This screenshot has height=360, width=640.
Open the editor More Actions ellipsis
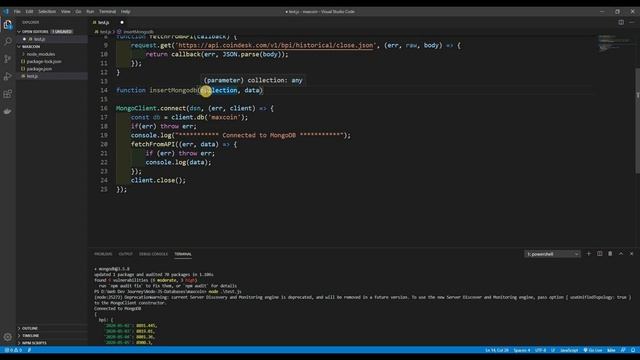[x=631, y=22]
